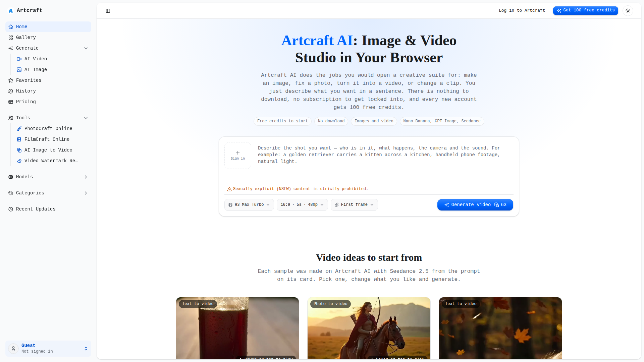644x362 pixels.
Task: Open the Guest account switcher arrows
Action: click(86, 349)
